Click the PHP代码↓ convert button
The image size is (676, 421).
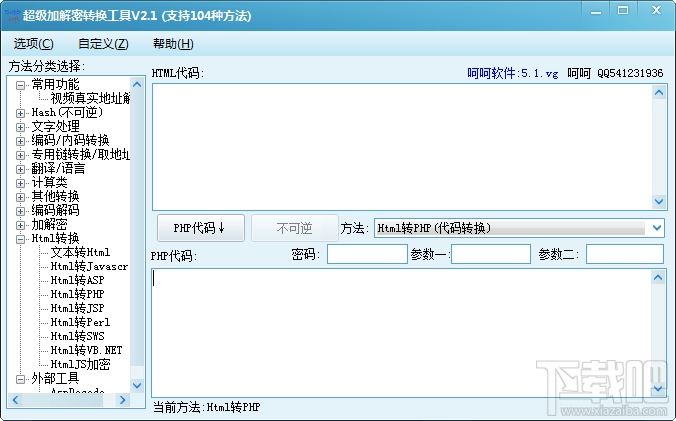pyautogui.click(x=201, y=228)
